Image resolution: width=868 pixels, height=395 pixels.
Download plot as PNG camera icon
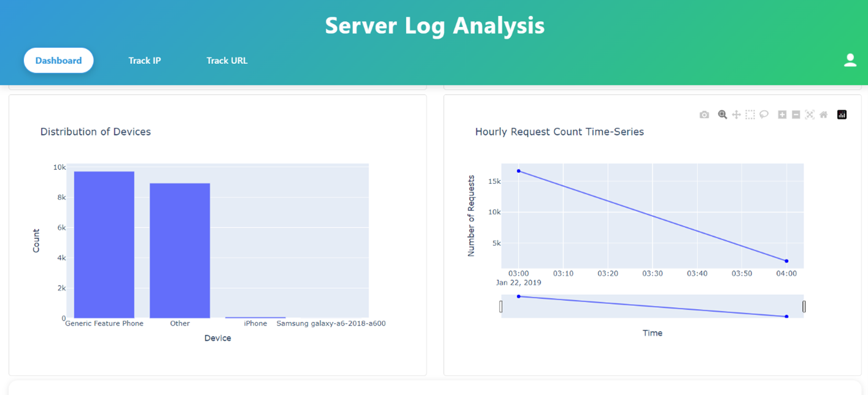point(704,115)
